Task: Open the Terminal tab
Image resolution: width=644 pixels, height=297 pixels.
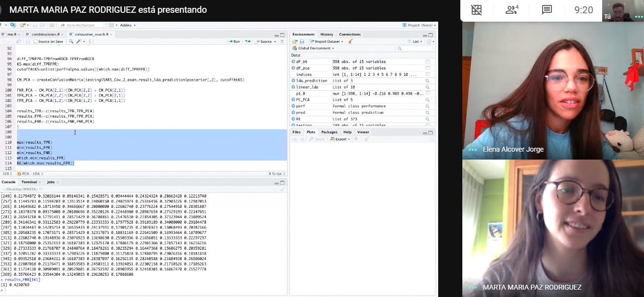Action: tap(30, 182)
